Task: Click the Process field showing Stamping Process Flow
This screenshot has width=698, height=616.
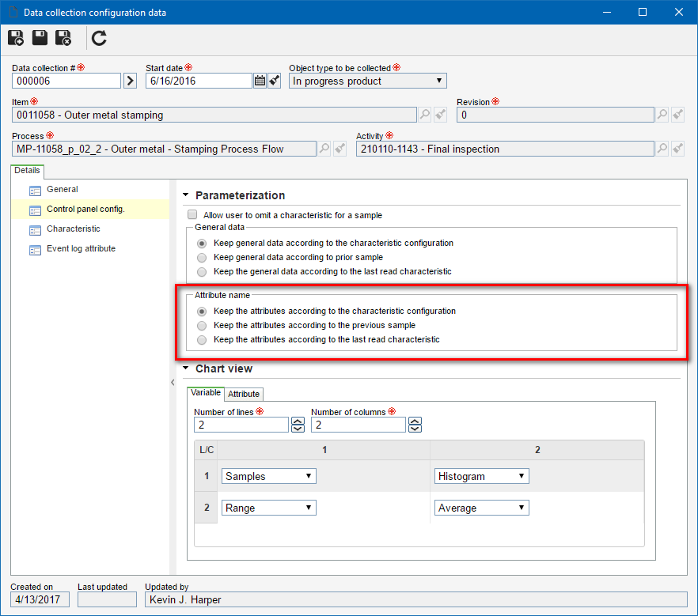Action: point(164,149)
